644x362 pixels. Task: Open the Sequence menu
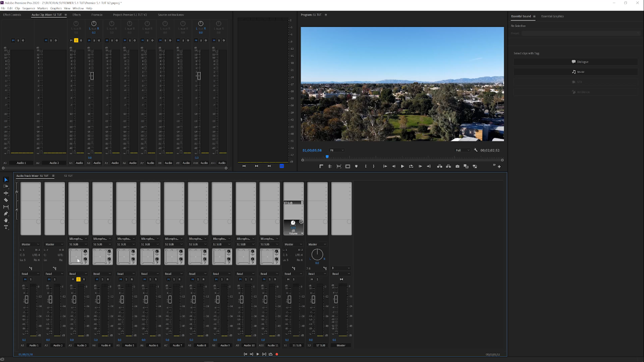[x=28, y=9]
